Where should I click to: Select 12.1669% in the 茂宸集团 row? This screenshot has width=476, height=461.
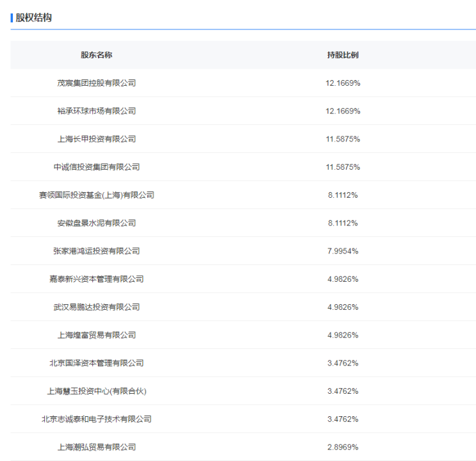343,83
